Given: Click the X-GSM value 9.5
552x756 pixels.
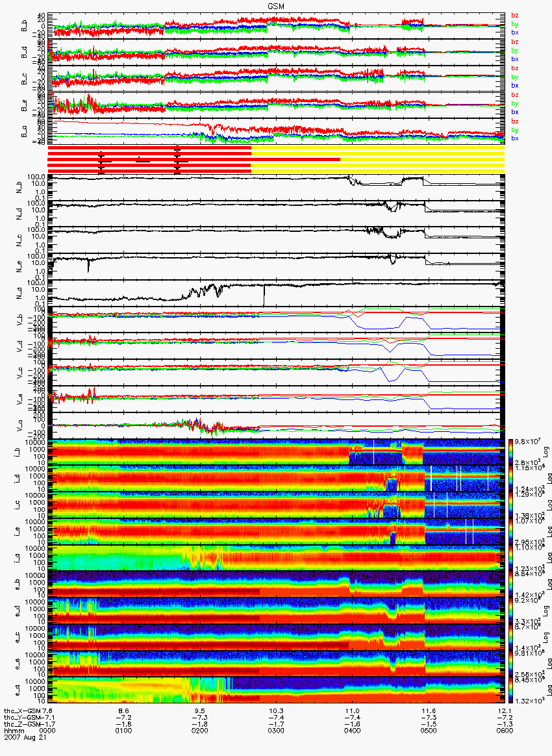Looking at the screenshot, I should 199,711.
